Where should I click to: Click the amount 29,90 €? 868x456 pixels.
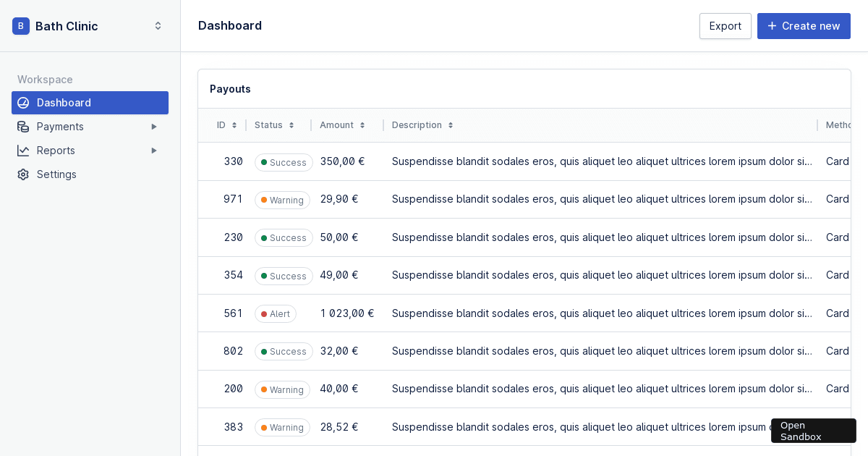click(339, 199)
